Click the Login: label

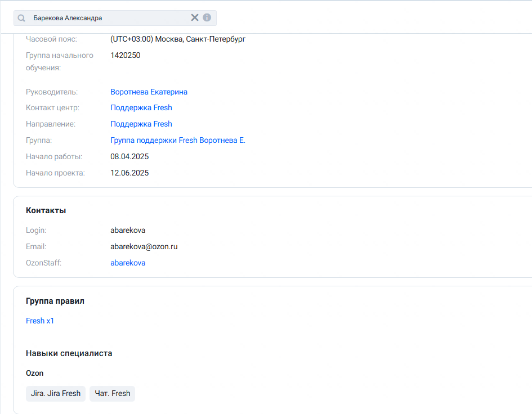(x=36, y=230)
